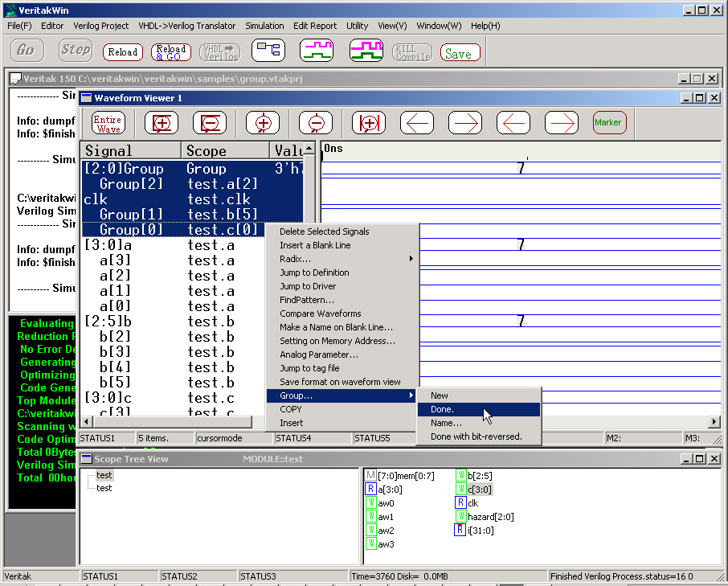The image size is (728, 586).
Task: Open the scope tree hierarchy icon
Action: (x=268, y=50)
